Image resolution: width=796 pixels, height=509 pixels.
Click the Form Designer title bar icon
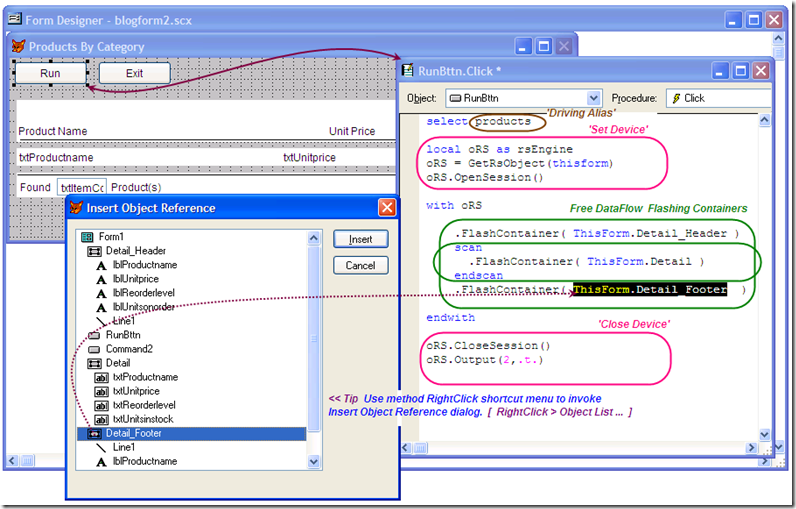(x=15, y=19)
